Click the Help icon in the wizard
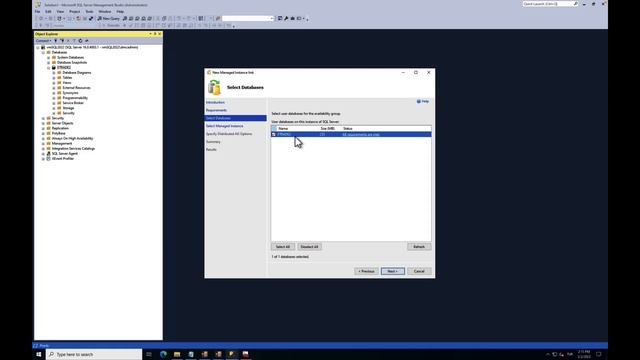This screenshot has height=360, width=640. click(x=419, y=101)
